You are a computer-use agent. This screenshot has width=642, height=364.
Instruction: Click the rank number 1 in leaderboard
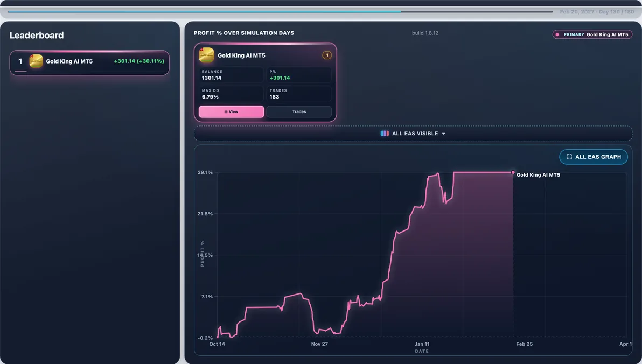(20, 61)
